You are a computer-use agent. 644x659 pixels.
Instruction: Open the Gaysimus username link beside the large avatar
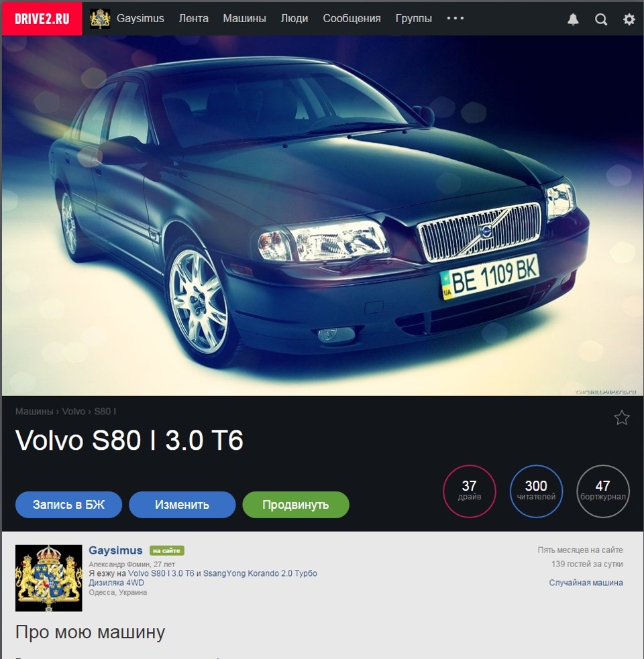[x=115, y=550]
